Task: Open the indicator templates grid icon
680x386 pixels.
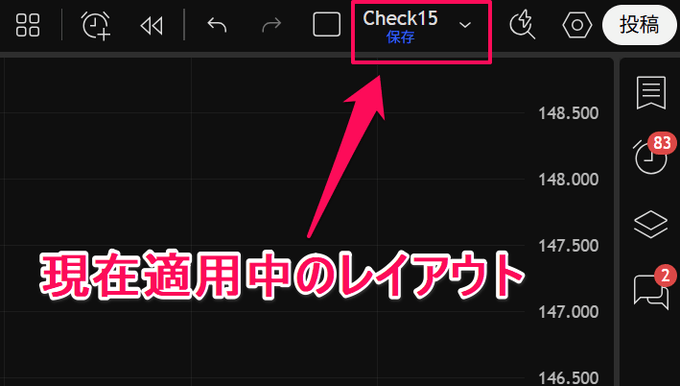Action: pyautogui.click(x=28, y=25)
